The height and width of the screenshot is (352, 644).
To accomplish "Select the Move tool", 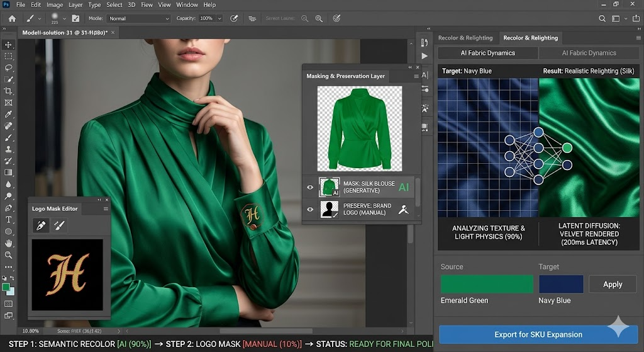I will pyautogui.click(x=8, y=45).
